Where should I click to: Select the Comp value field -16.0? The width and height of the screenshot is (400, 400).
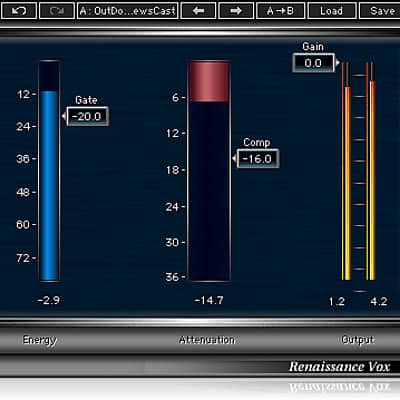[258, 159]
